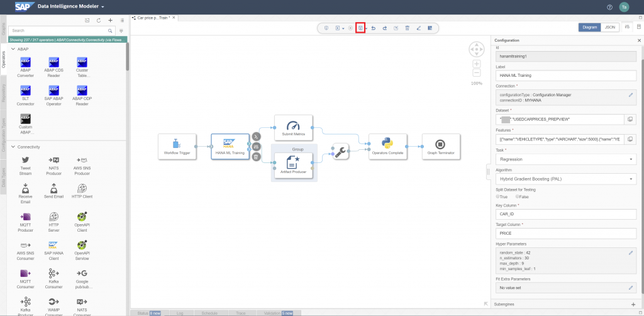Click the magnifier search icon

tap(110, 30)
